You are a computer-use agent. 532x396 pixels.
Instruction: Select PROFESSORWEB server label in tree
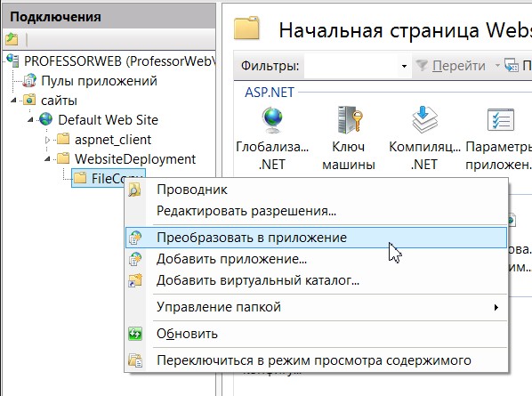point(120,61)
